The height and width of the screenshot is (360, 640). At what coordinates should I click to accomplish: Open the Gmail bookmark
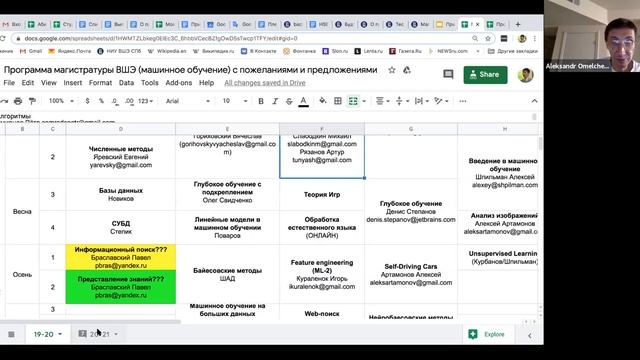click(x=31, y=51)
